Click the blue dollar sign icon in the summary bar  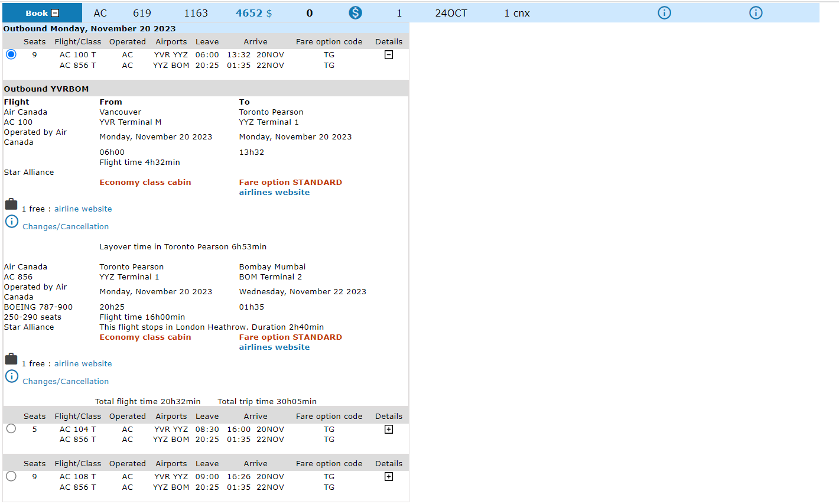(355, 13)
